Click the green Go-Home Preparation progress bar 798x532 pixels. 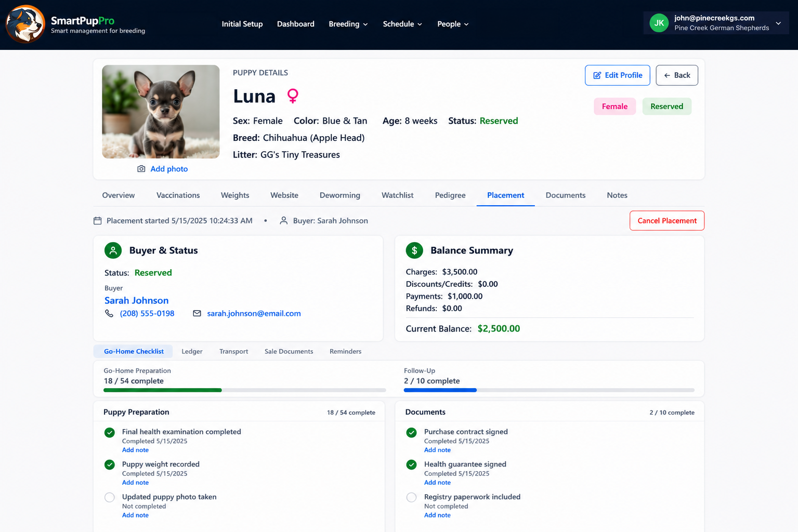(163, 390)
